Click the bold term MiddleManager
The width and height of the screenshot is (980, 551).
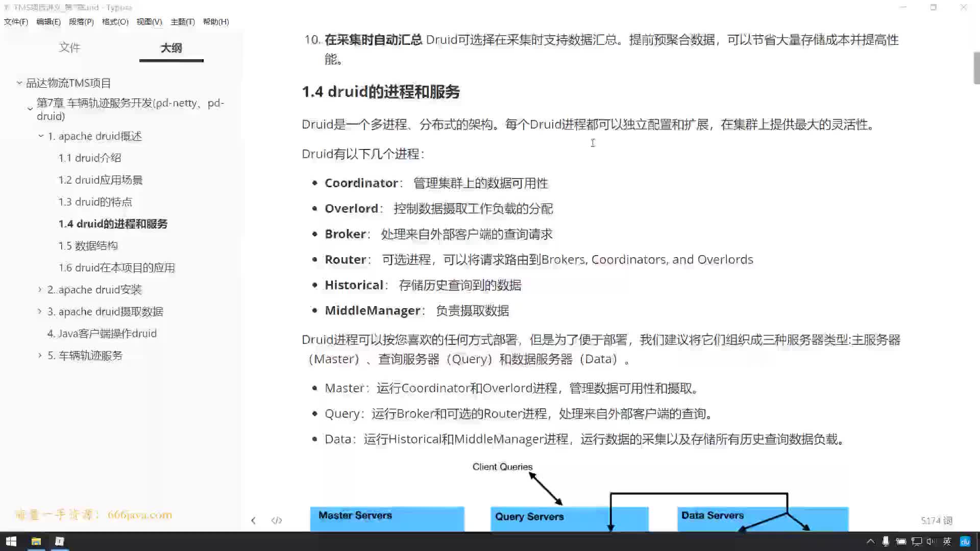(373, 311)
